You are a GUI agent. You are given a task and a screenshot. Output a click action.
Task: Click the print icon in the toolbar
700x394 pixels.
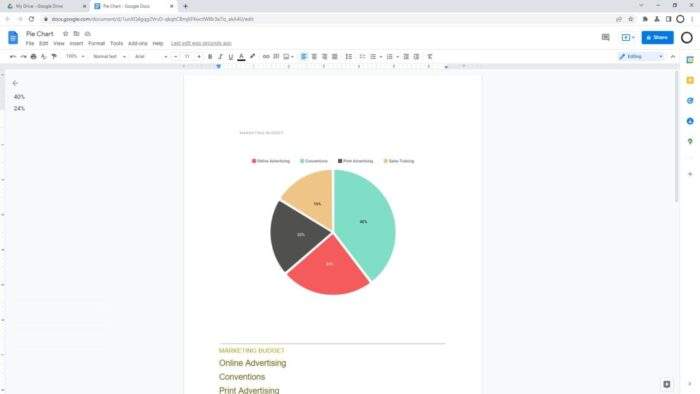pyautogui.click(x=33, y=57)
